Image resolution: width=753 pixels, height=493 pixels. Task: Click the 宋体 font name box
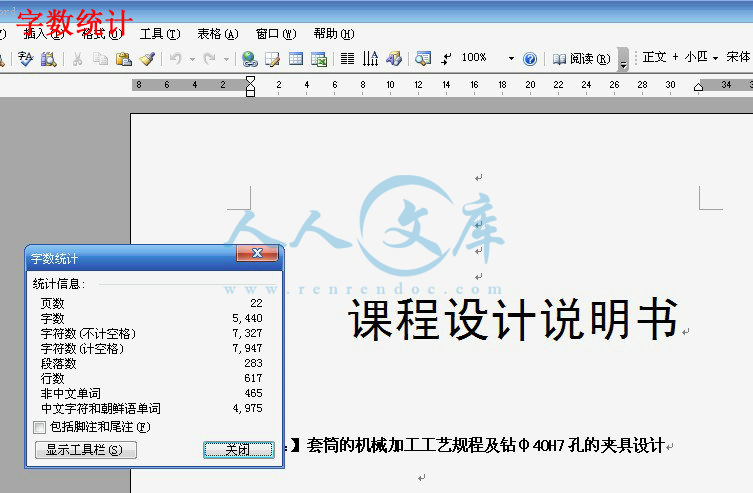(x=738, y=57)
